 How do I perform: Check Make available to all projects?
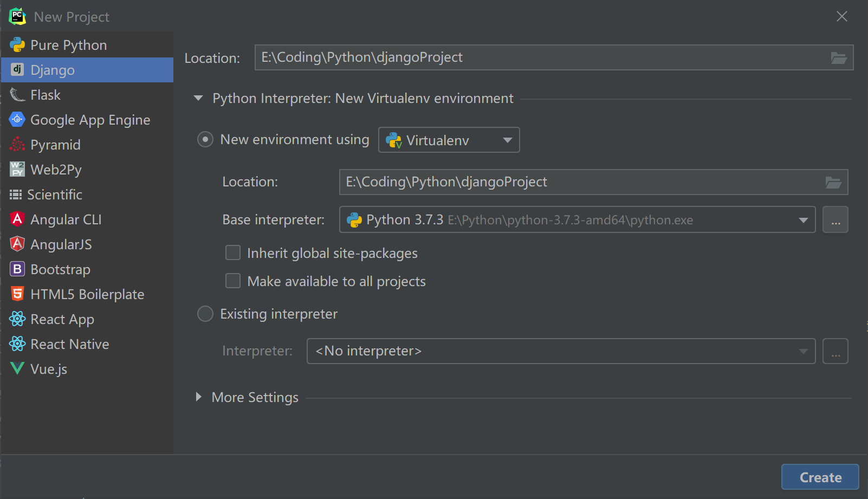233,281
